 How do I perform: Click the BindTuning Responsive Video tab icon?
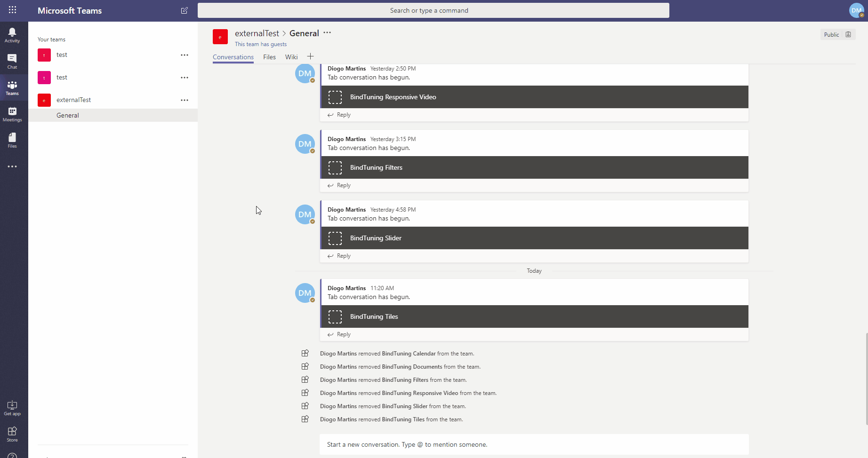(x=335, y=97)
